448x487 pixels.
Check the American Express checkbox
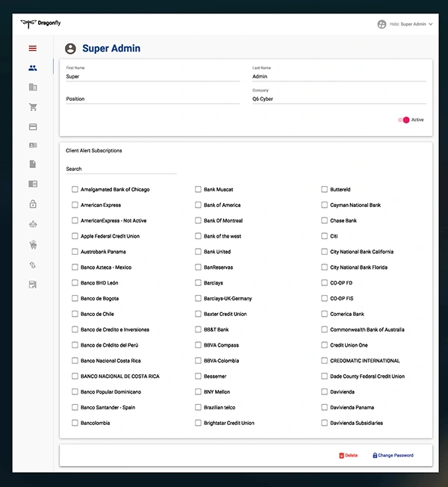(x=75, y=205)
